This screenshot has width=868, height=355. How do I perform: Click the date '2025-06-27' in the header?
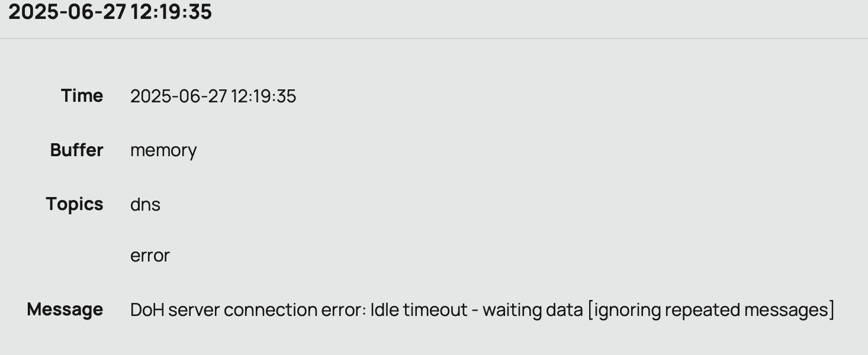[x=67, y=12]
